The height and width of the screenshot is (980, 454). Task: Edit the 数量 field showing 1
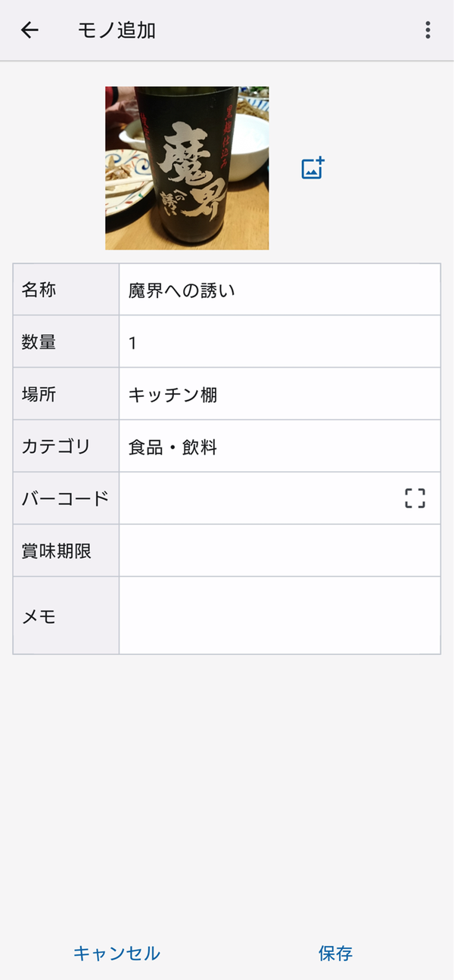click(x=279, y=342)
